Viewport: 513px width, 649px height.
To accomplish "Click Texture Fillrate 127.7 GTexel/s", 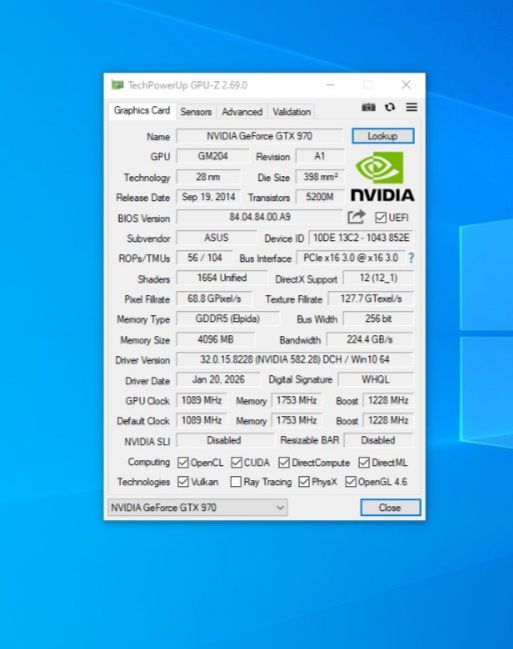I will click(x=371, y=298).
